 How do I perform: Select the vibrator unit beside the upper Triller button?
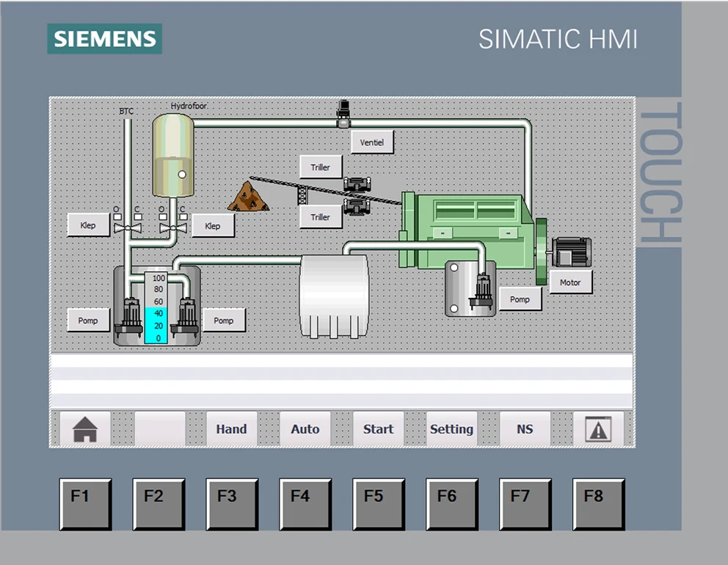click(357, 184)
